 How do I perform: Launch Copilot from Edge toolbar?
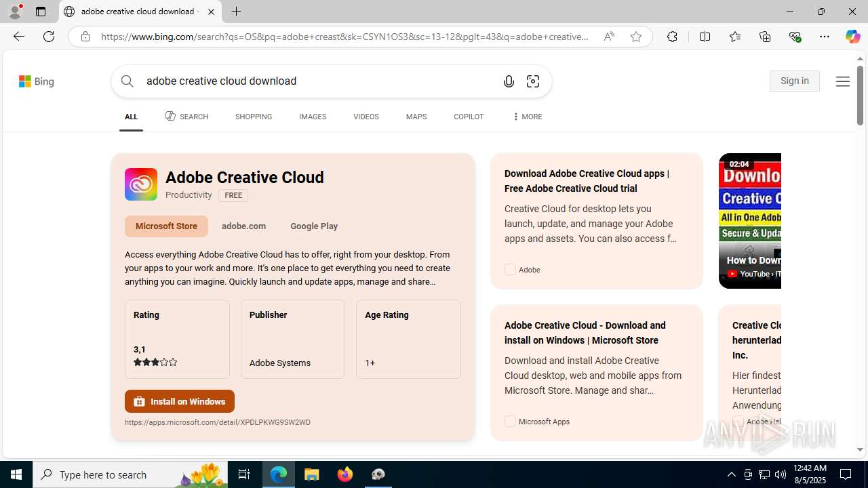point(852,37)
